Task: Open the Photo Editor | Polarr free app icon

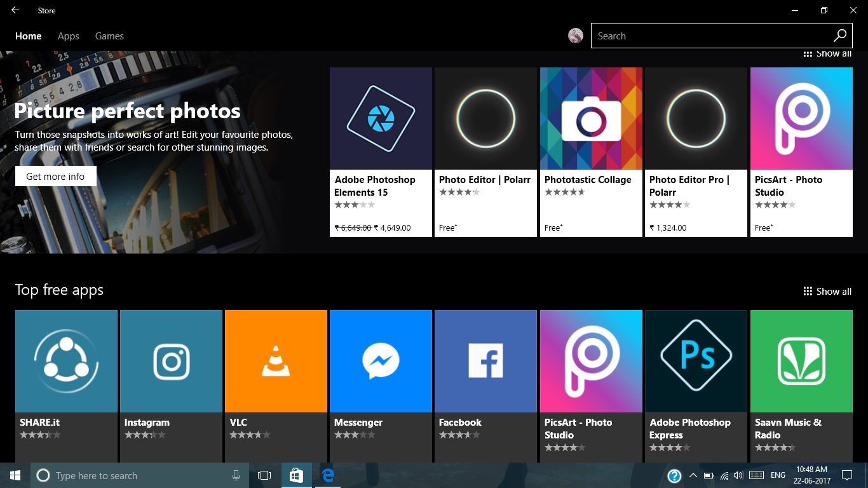Action: pos(485,118)
